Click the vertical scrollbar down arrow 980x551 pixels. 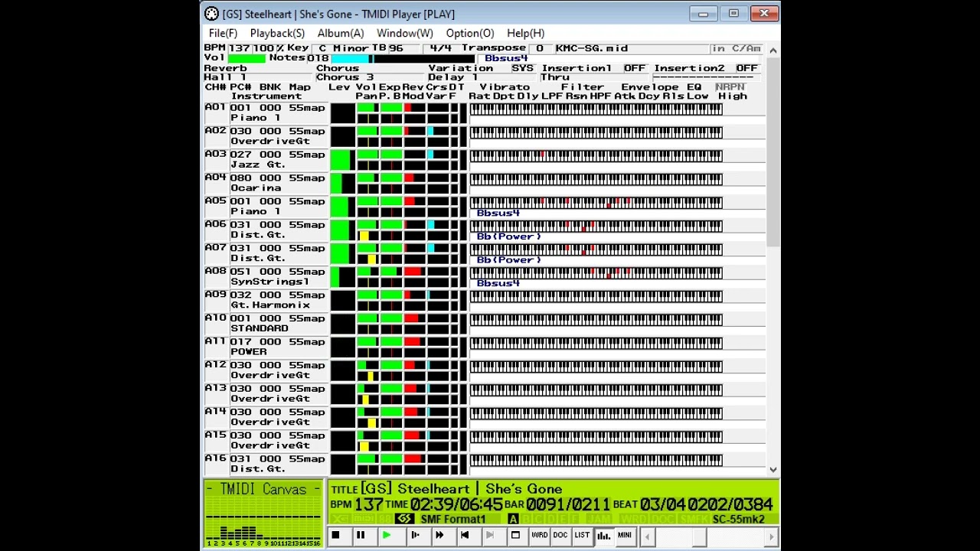click(x=773, y=469)
